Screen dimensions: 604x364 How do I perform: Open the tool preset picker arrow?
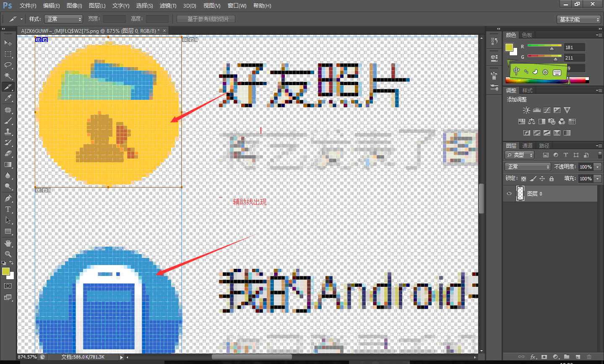(x=21, y=19)
